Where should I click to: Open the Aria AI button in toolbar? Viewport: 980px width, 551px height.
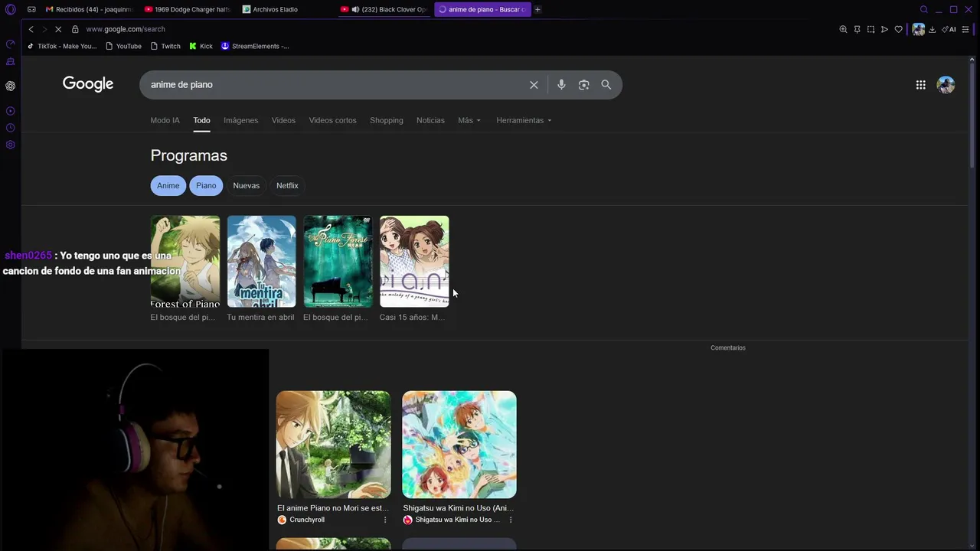949,29
